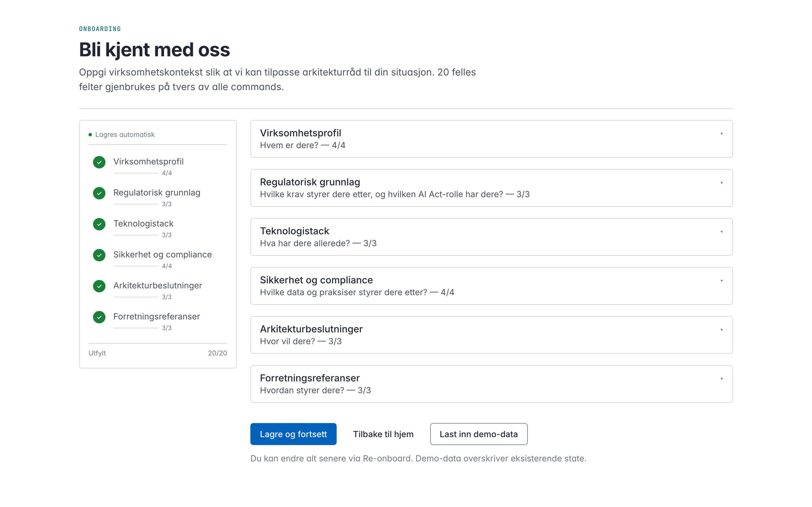The height and width of the screenshot is (507, 812).
Task: Click the Lagre og fortsett button
Action: click(x=293, y=434)
